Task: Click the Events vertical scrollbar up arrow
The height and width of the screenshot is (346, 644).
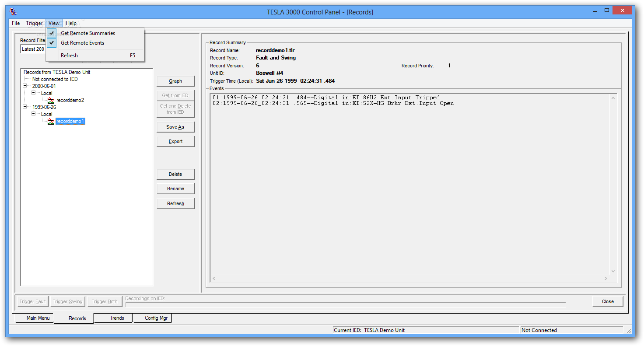Action: [x=613, y=98]
